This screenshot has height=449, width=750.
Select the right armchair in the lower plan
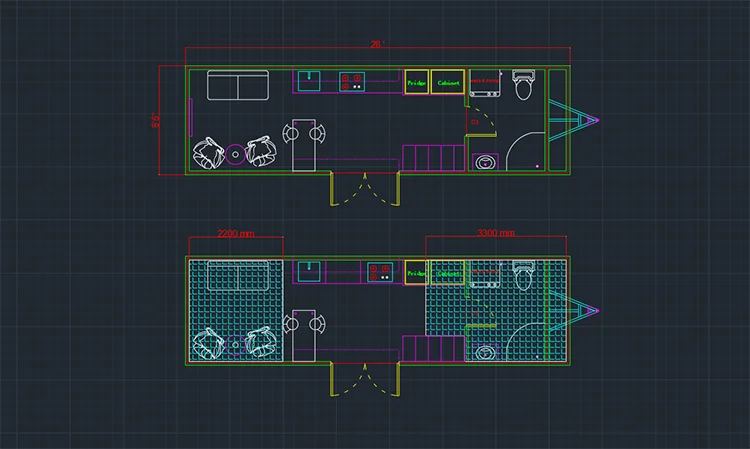261,341
